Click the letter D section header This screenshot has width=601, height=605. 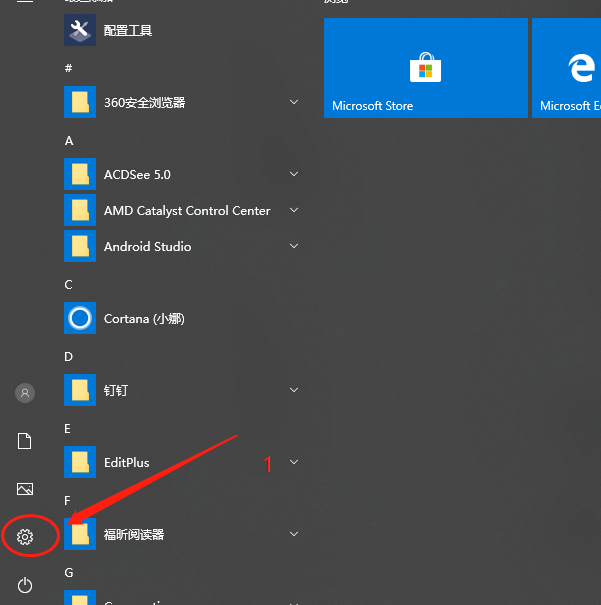(68, 357)
